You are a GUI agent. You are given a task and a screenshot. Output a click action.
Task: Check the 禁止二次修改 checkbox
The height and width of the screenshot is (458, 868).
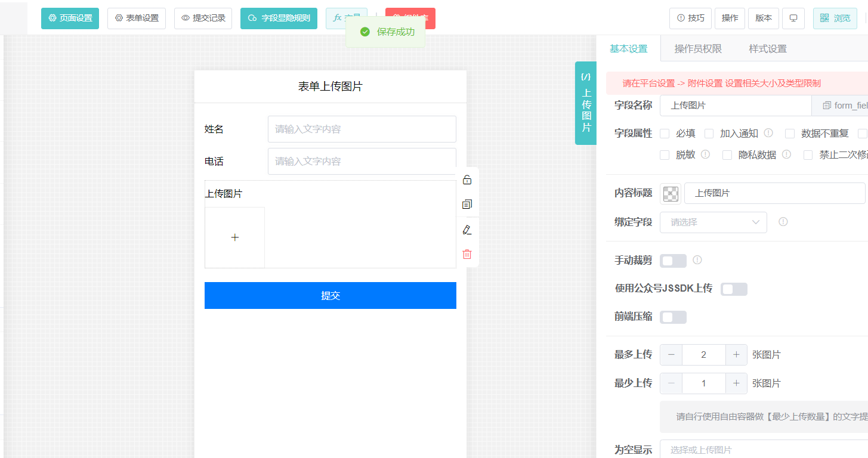pos(808,155)
